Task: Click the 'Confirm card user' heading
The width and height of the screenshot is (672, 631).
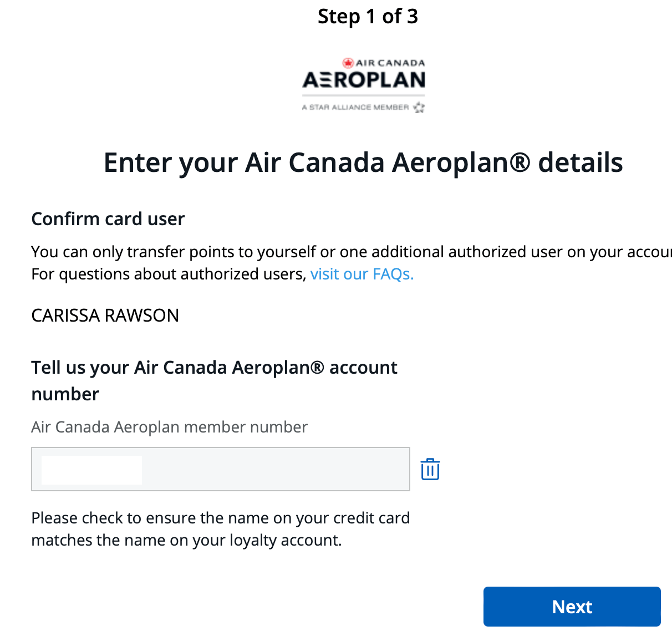Action: tap(108, 219)
